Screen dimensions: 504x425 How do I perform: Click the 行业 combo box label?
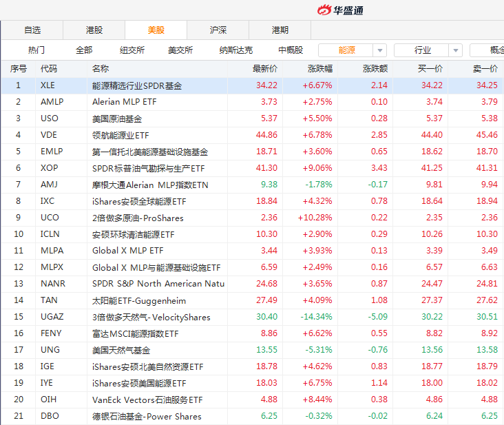click(422, 50)
